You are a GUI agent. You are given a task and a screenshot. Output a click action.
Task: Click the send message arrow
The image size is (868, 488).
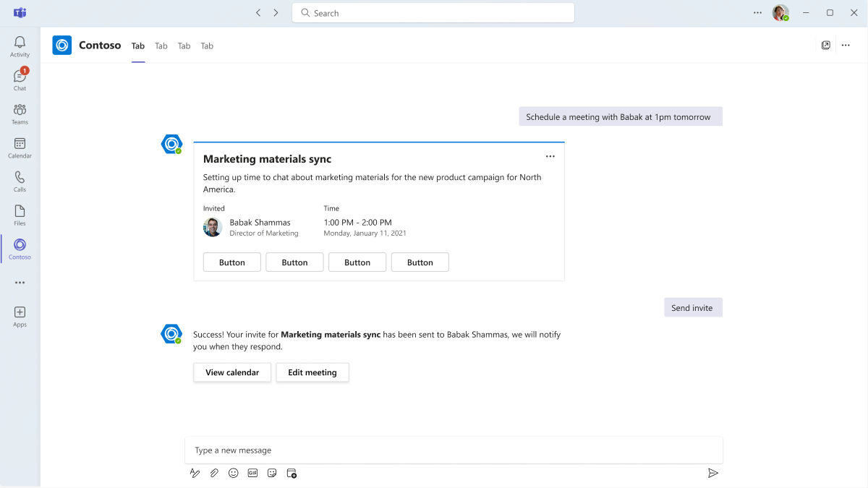click(x=712, y=473)
